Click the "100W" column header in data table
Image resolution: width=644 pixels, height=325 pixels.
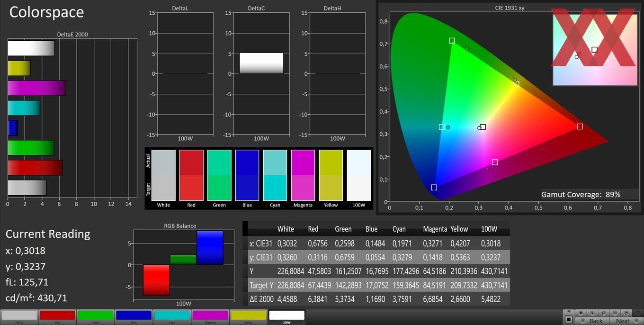click(x=489, y=229)
